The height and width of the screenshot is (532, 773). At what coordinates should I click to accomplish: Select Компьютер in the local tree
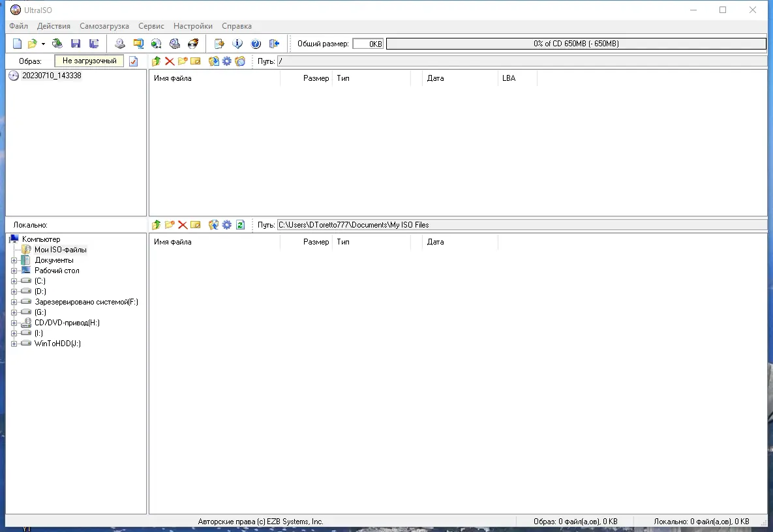click(41, 239)
